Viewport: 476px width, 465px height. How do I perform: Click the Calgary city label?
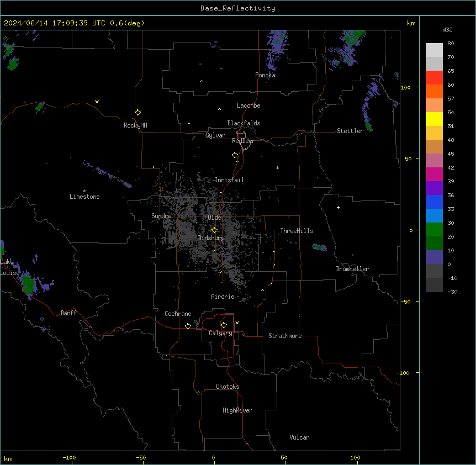coord(220,333)
